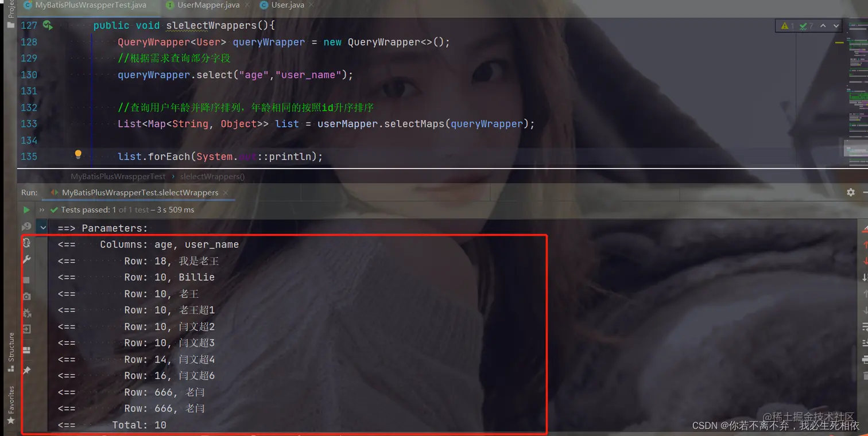Rerun failed tests icon in Run sidebar

click(x=26, y=227)
